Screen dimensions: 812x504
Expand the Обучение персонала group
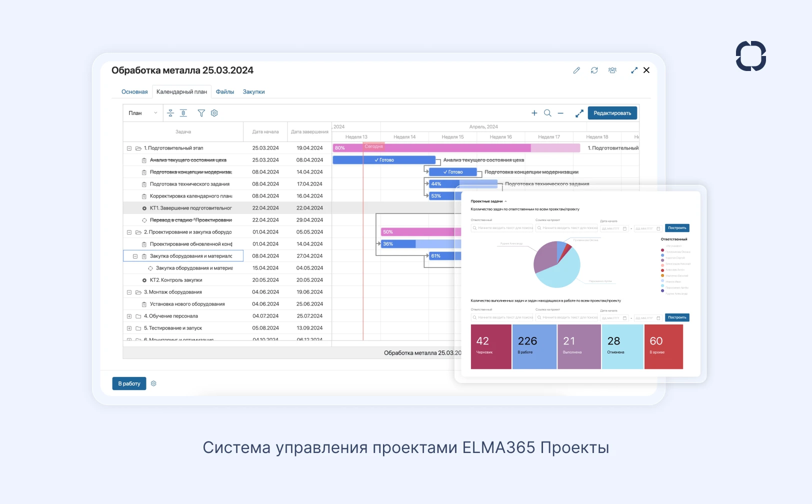click(x=129, y=316)
